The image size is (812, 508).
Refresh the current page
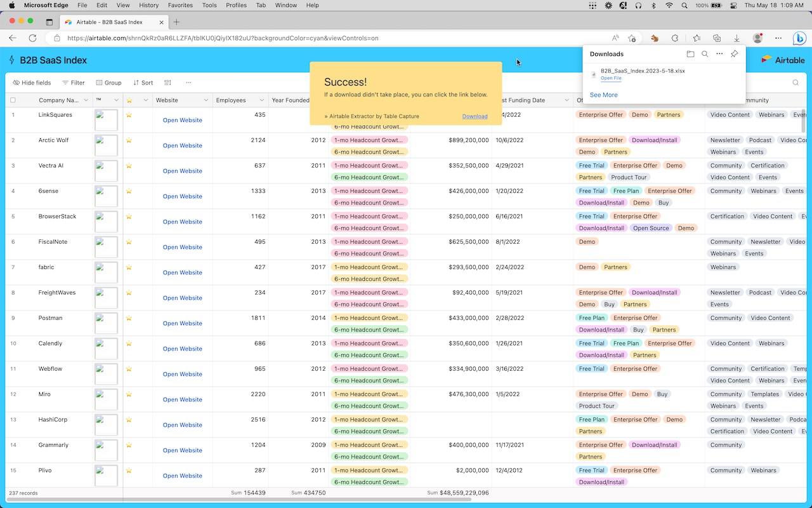(33, 38)
